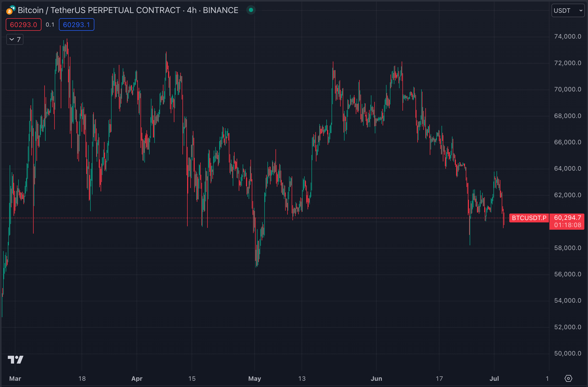588x387 pixels.
Task: Expand the 7 indicators legend chevron
Action: click(x=12, y=40)
